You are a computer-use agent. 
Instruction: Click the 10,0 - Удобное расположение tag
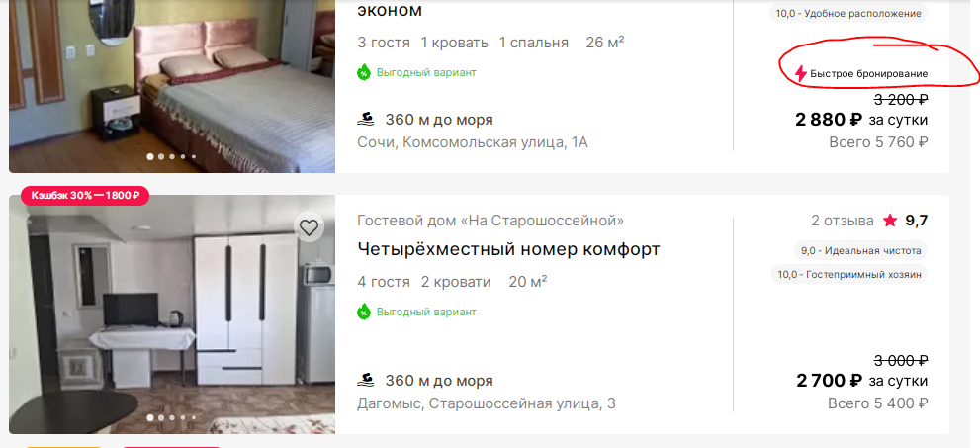point(848,13)
